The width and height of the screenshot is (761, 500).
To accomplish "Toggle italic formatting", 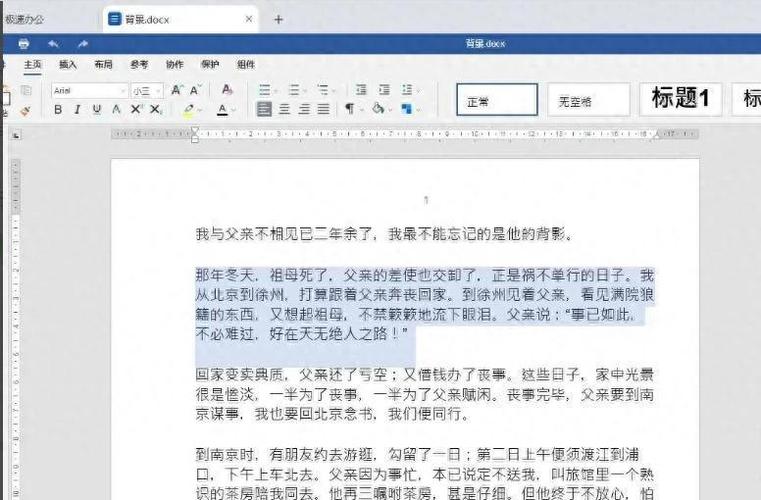I will pos(77,110).
